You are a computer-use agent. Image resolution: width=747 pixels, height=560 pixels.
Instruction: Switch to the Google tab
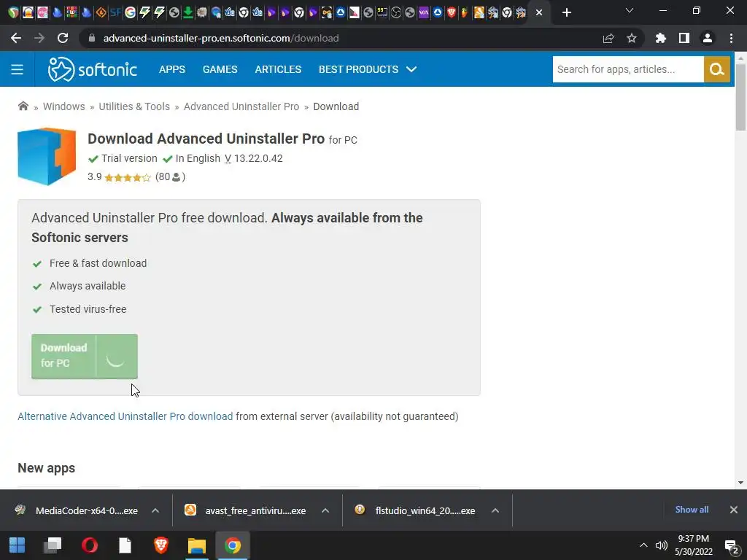130,12
